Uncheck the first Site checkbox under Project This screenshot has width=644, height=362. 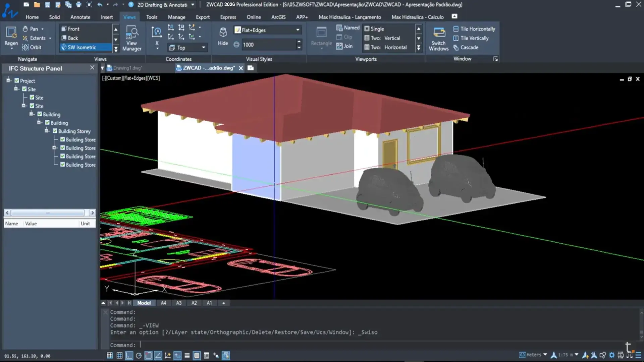pos(24,89)
